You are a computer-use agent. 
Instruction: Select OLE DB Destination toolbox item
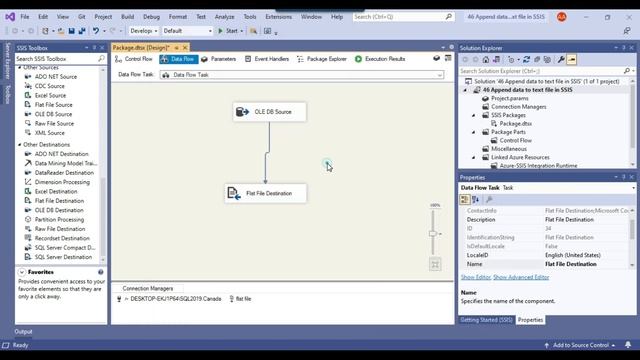tap(59, 210)
